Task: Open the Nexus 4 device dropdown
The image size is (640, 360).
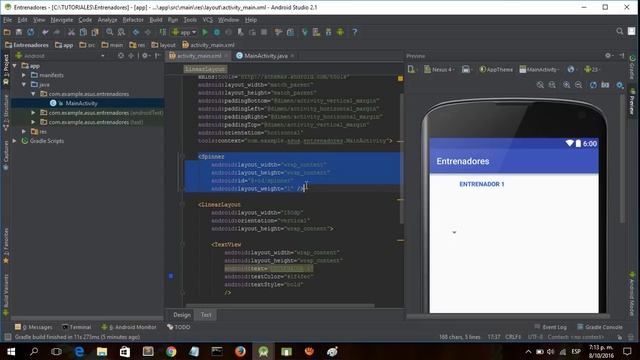Action: (439, 70)
